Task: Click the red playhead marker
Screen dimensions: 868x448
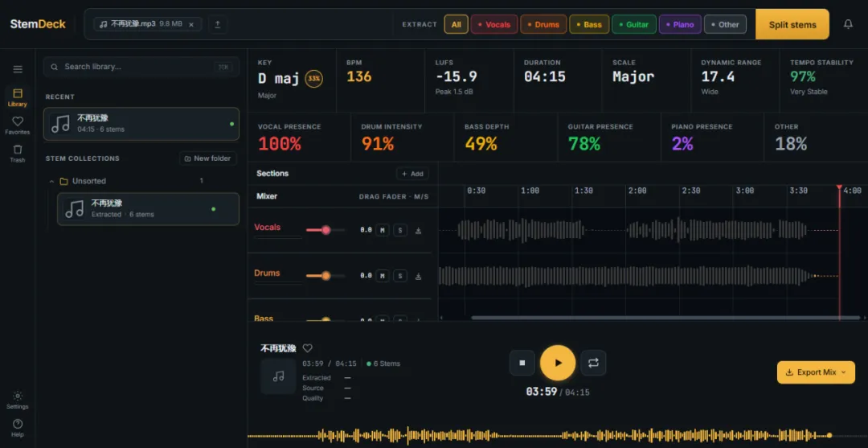Action: pyautogui.click(x=839, y=188)
